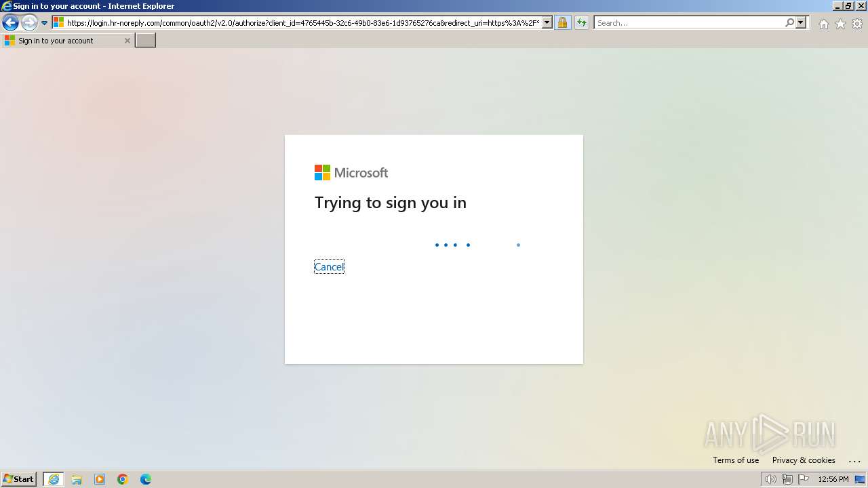The image size is (868, 488).
Task: Click Internet Explorer taskbar icon
Action: tap(54, 479)
